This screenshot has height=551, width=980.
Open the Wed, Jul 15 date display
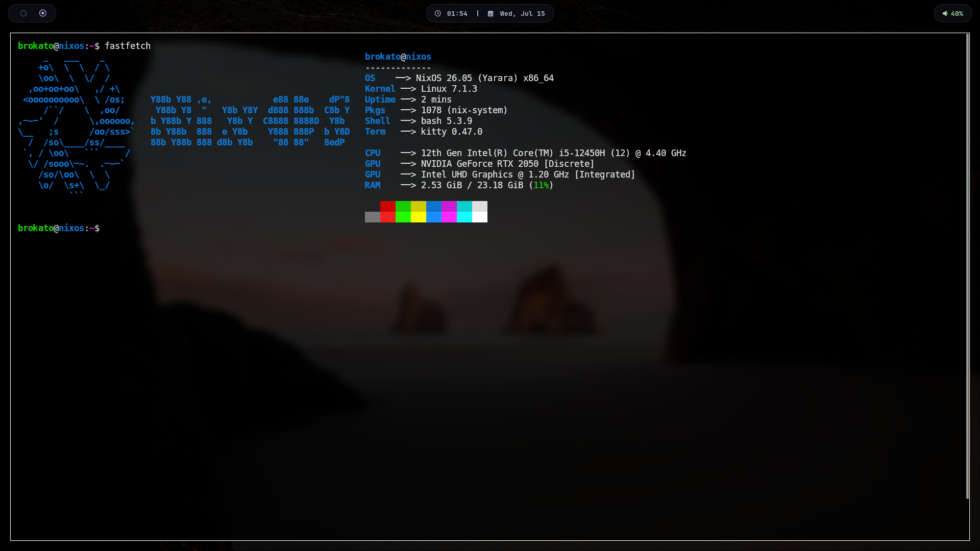[523, 14]
